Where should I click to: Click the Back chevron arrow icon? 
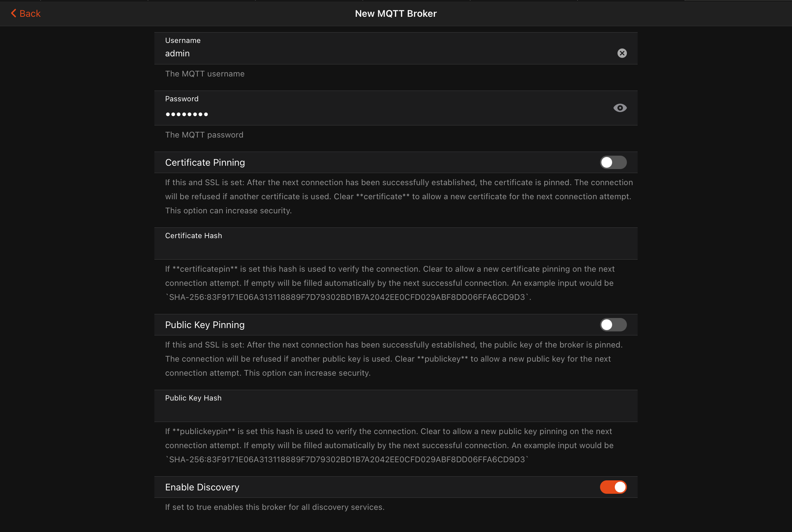13,13
